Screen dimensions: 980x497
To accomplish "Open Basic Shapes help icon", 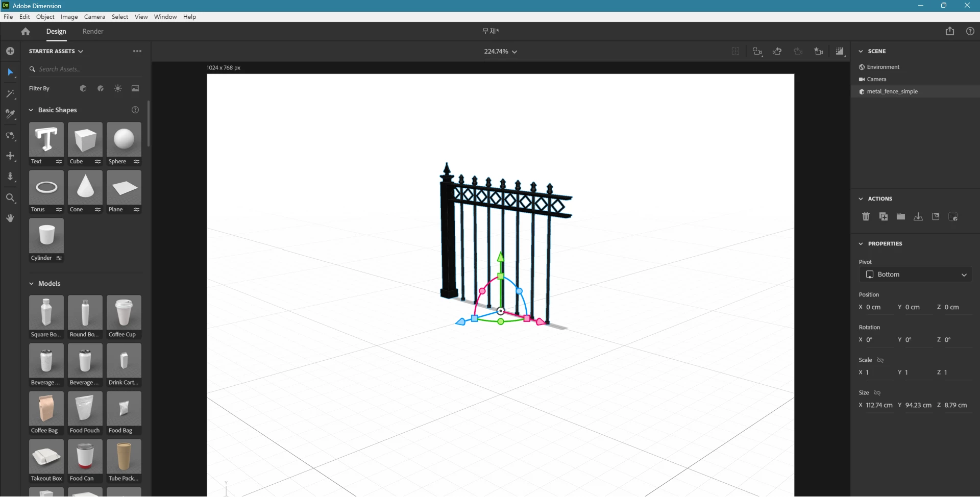I will pos(135,110).
